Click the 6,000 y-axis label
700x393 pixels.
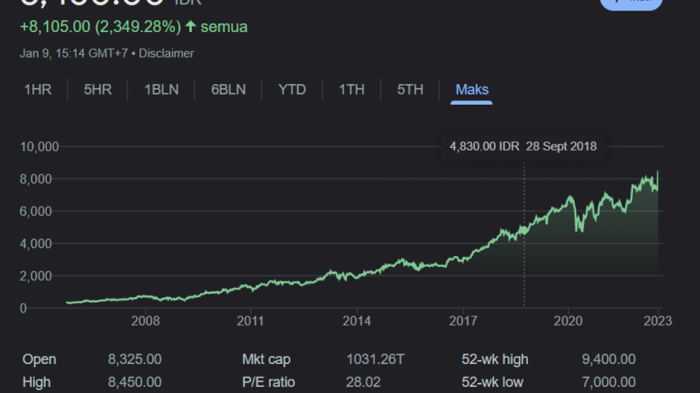coord(36,211)
